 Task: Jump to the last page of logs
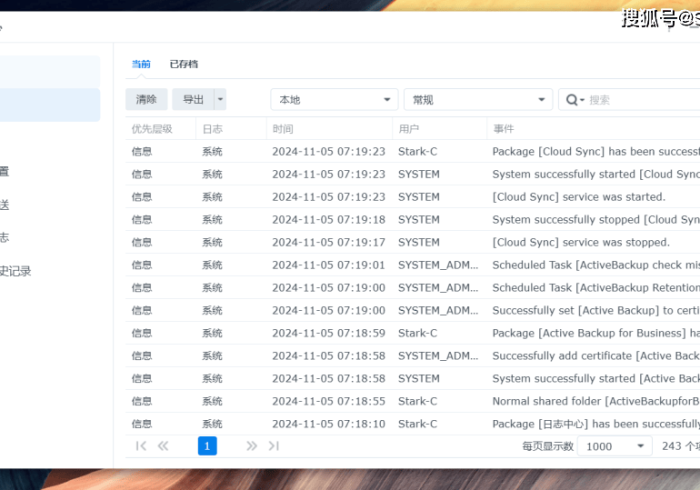[x=273, y=446]
